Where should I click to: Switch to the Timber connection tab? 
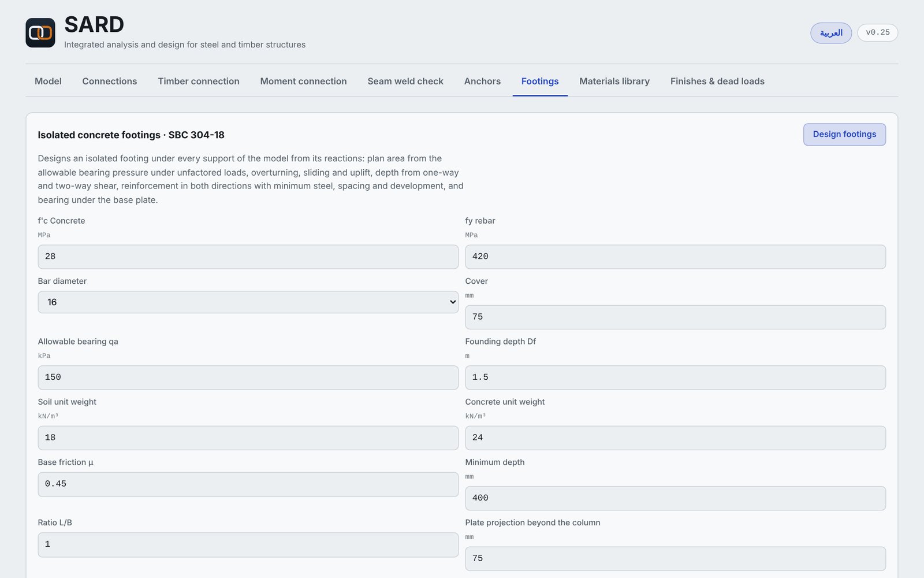pos(199,81)
